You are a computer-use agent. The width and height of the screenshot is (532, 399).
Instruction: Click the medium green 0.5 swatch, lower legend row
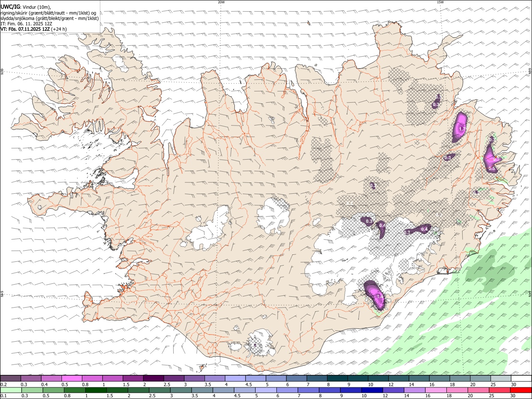click(53, 390)
